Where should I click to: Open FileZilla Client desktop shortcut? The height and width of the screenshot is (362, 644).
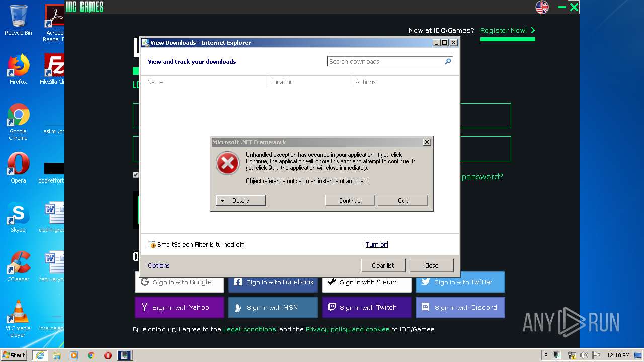(x=54, y=69)
